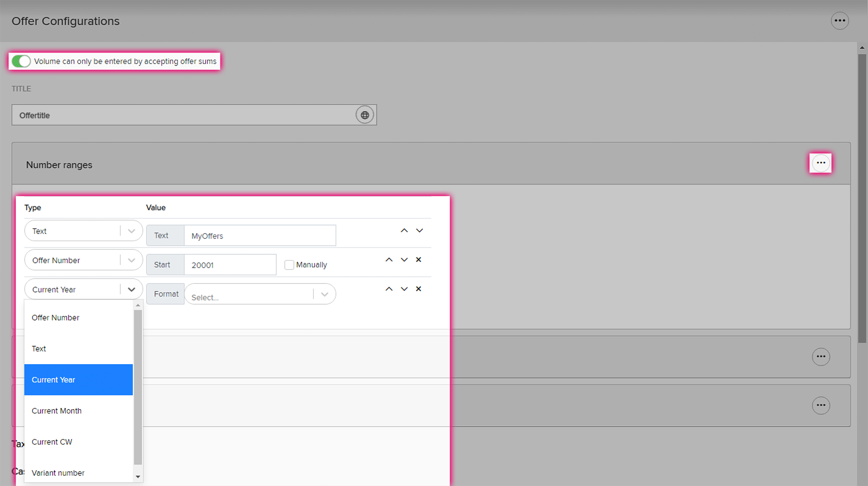Choose Text option in dropdown list
The width and height of the screenshot is (868, 486).
pyautogui.click(x=79, y=349)
